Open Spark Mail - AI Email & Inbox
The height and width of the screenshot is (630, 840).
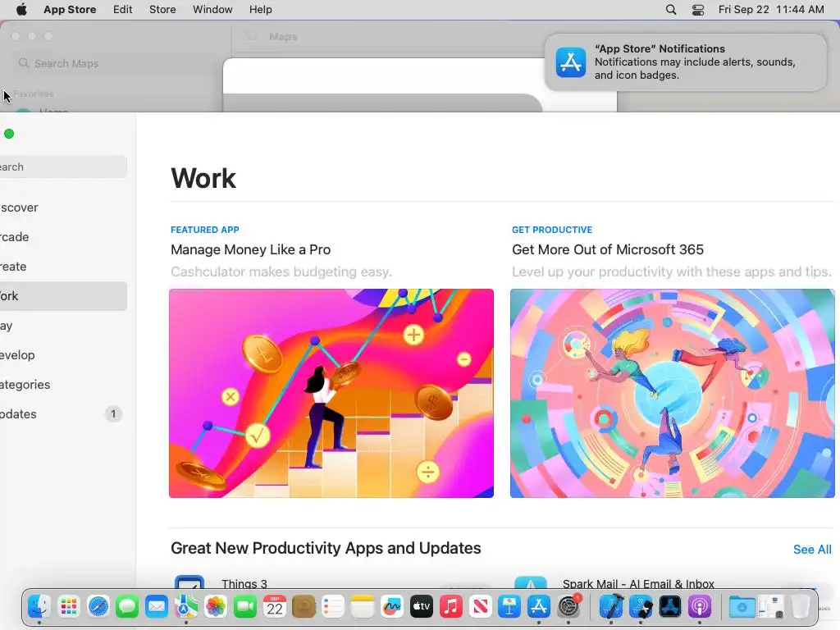(x=638, y=583)
